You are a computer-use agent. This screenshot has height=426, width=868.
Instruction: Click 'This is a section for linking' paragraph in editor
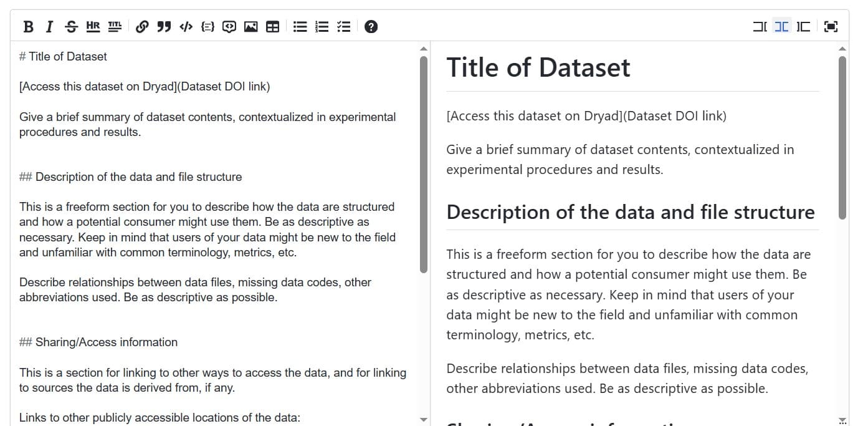click(212, 380)
